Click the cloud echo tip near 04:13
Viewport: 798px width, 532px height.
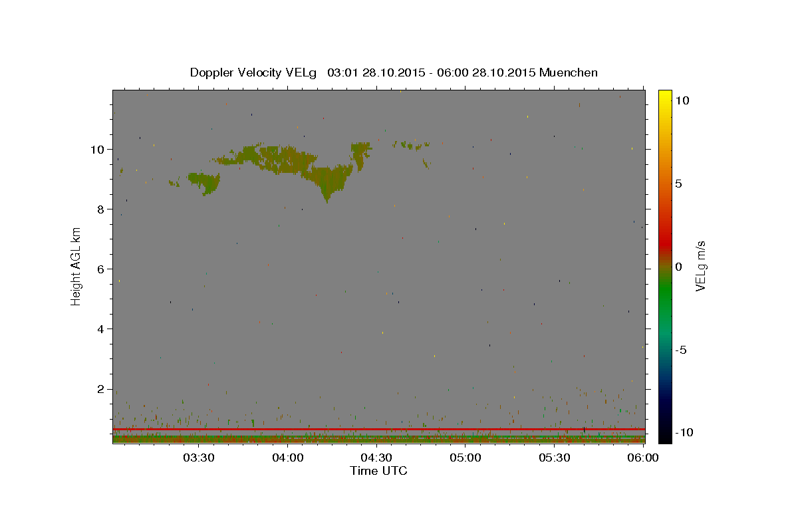click(x=327, y=197)
